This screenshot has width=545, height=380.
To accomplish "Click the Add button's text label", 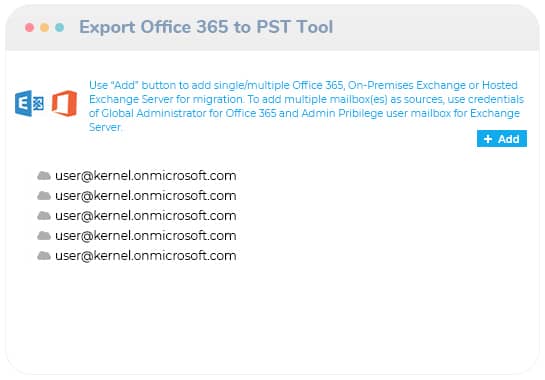I will click(509, 139).
